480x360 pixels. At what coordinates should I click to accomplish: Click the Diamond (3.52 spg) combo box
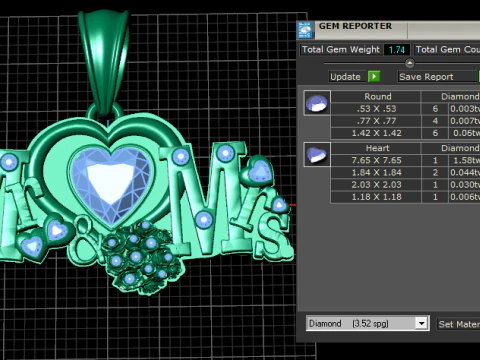click(x=367, y=323)
